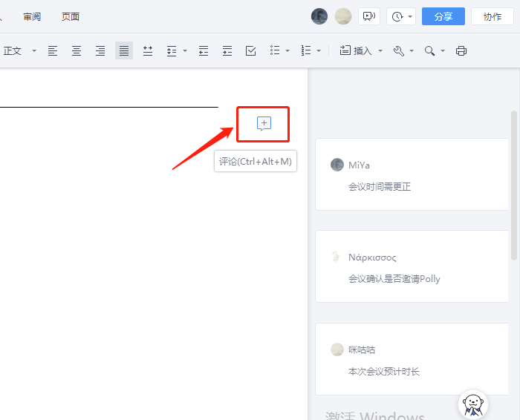
Task: Click the magnifier search icon
Action: (x=429, y=50)
